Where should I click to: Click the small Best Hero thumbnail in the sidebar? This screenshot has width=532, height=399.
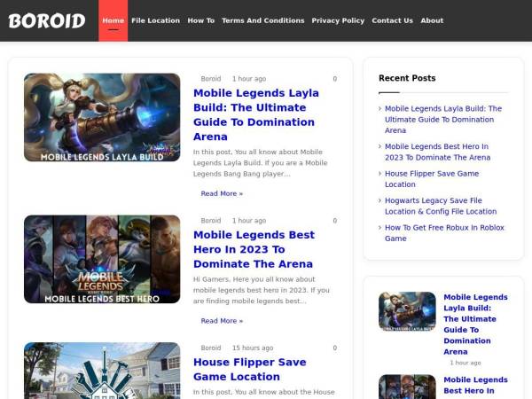click(407, 387)
